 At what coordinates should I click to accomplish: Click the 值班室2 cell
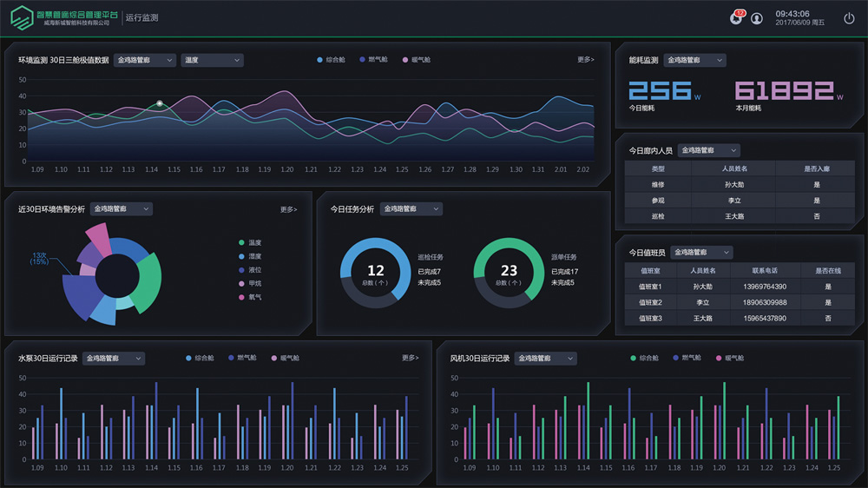(x=650, y=302)
